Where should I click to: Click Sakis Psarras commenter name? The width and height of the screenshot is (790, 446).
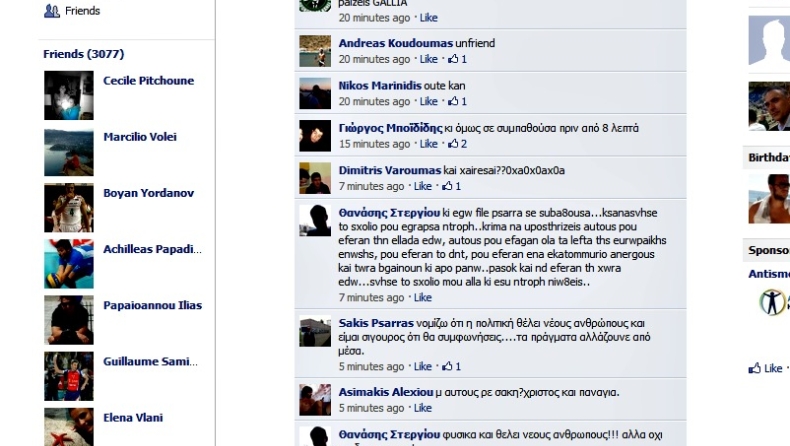pyautogui.click(x=376, y=323)
